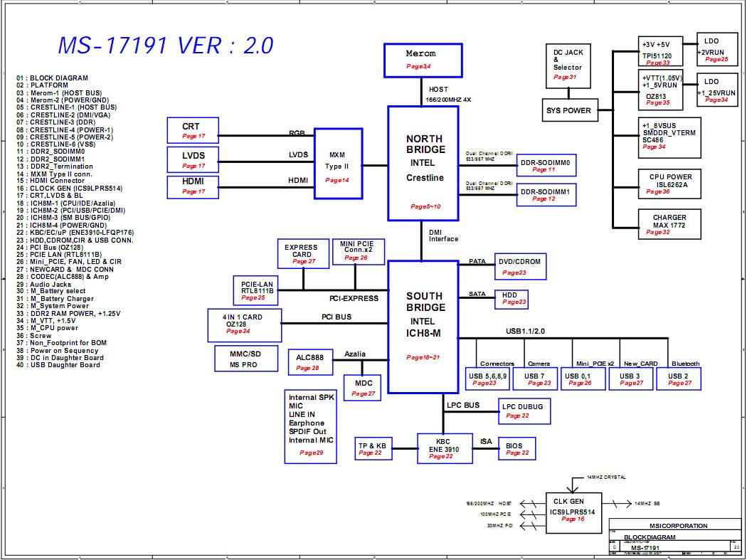
Task: Click the MS-17191 VER : 2.0 title
Action: (166, 46)
